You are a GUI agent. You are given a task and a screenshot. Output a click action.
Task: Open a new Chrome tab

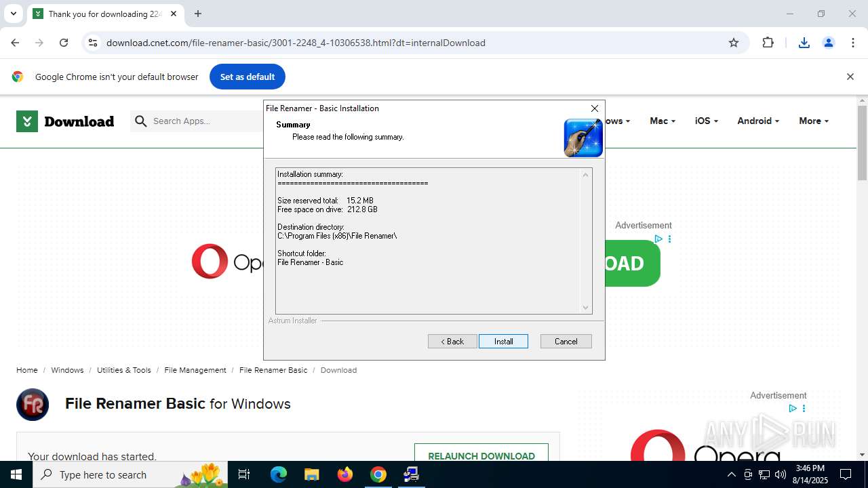click(198, 14)
